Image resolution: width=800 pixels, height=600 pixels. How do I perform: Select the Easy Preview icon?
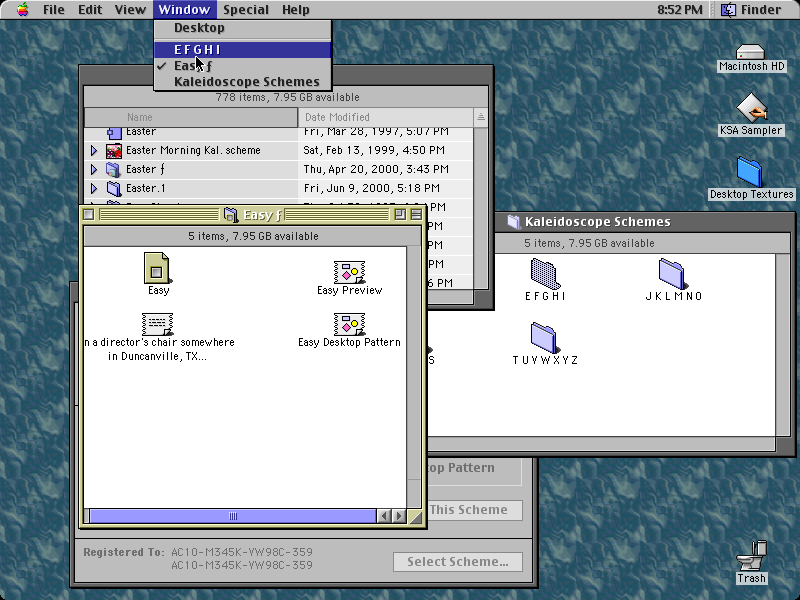(x=349, y=272)
